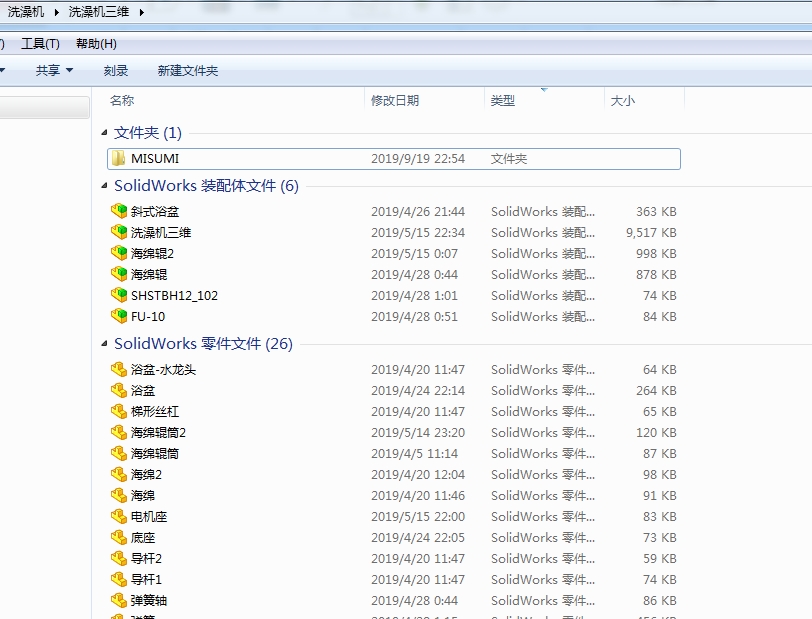This screenshot has width=812, height=619.
Task: Click the 264 KB size value
Action: 656,391
